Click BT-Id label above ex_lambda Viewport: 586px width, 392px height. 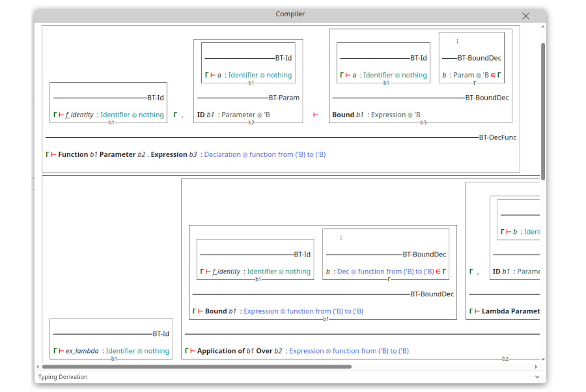[161, 333]
